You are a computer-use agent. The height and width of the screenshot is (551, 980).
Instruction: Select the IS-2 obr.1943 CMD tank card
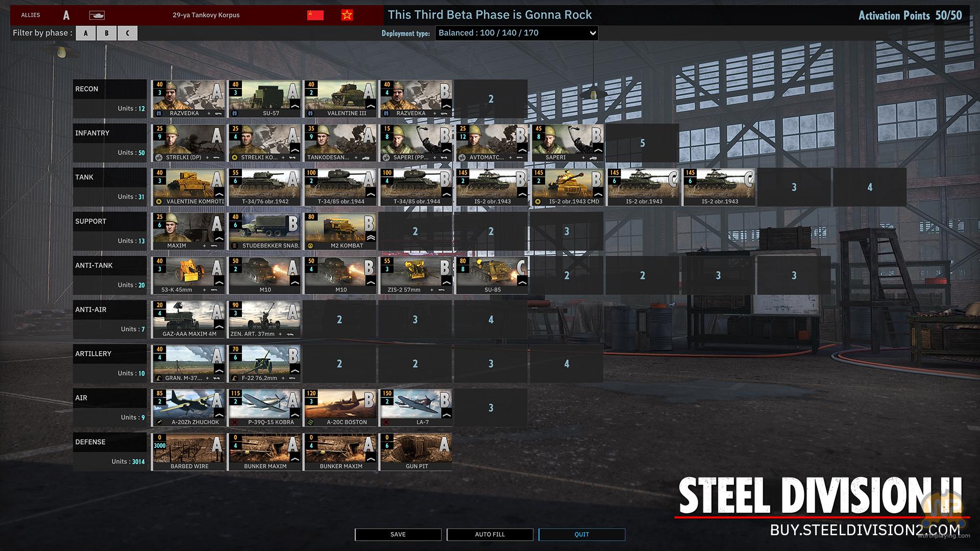pos(567,187)
